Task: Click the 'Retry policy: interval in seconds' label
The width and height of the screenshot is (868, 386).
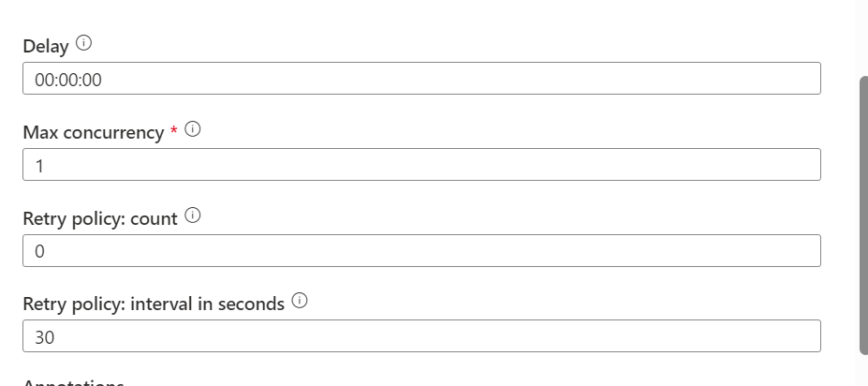Action: click(154, 304)
